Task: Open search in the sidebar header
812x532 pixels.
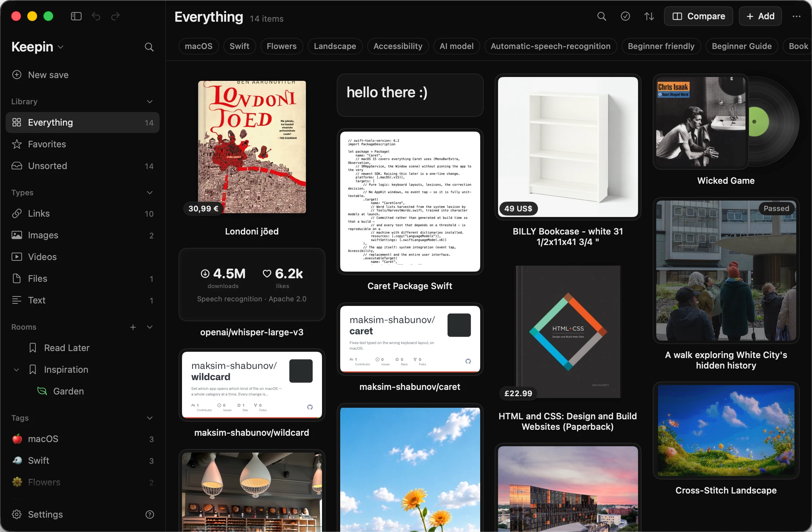Action: click(149, 47)
